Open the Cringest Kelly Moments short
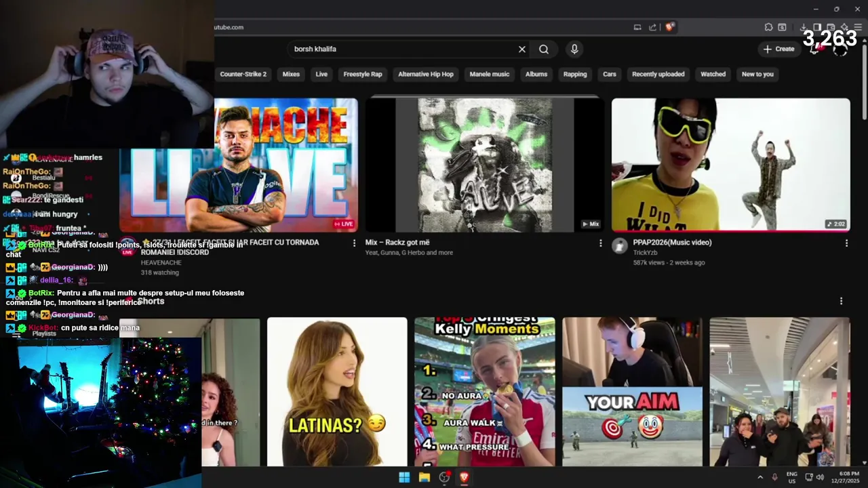This screenshot has width=868, height=488. (x=484, y=392)
